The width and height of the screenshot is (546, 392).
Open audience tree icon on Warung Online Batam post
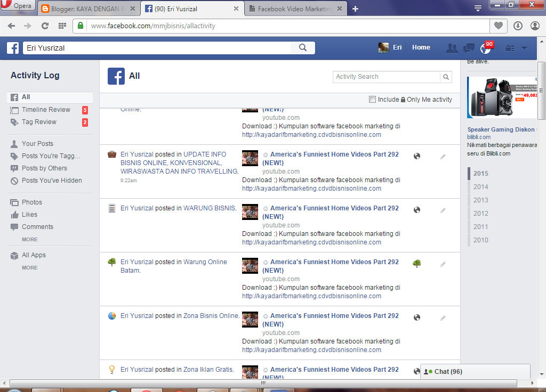(417, 263)
